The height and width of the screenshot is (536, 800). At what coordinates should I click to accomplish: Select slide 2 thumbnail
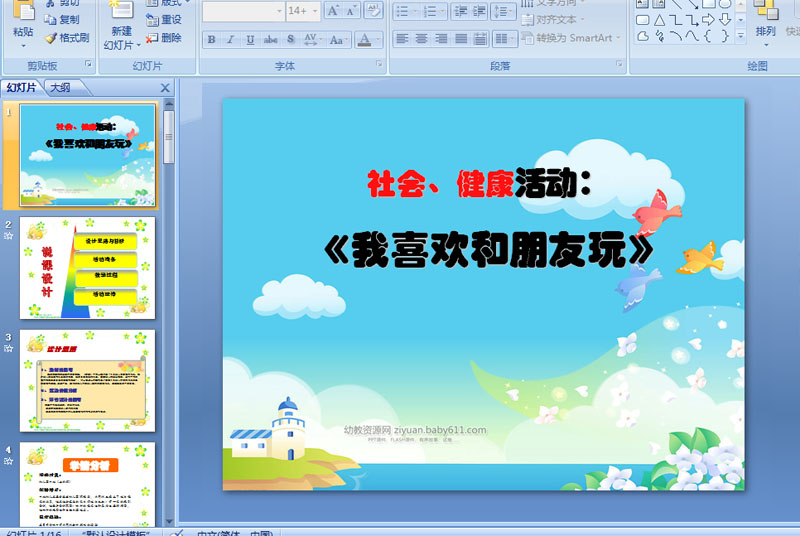point(87,268)
